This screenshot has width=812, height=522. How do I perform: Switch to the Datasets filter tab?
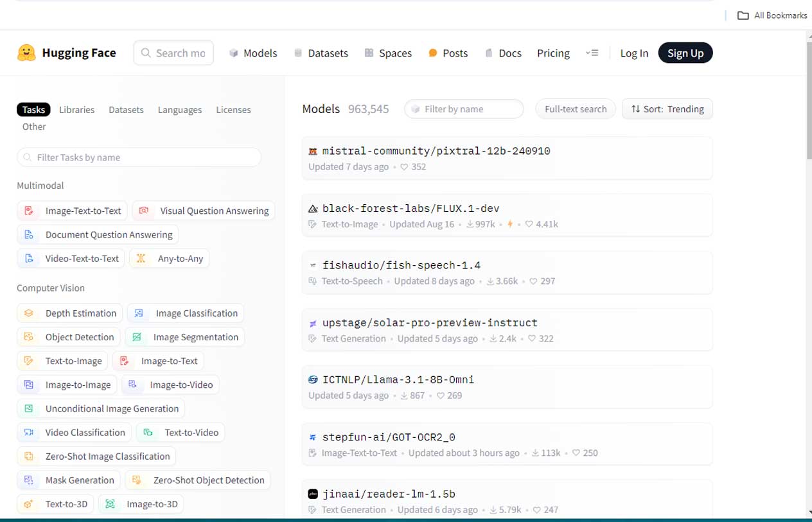pos(126,110)
